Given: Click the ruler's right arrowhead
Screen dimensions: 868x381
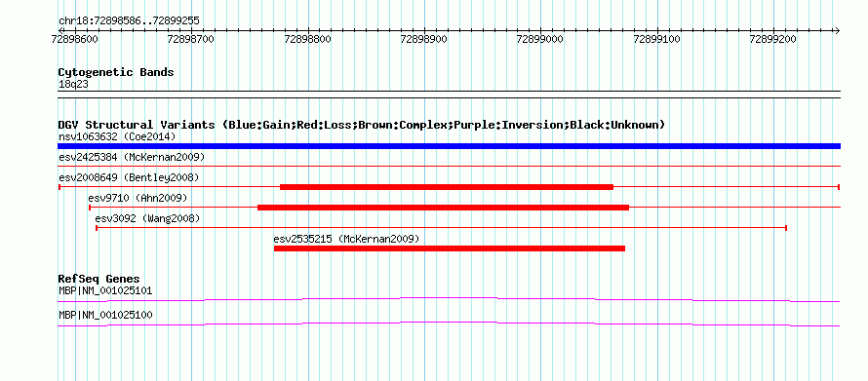Looking at the screenshot, I should pyautogui.click(x=838, y=30).
